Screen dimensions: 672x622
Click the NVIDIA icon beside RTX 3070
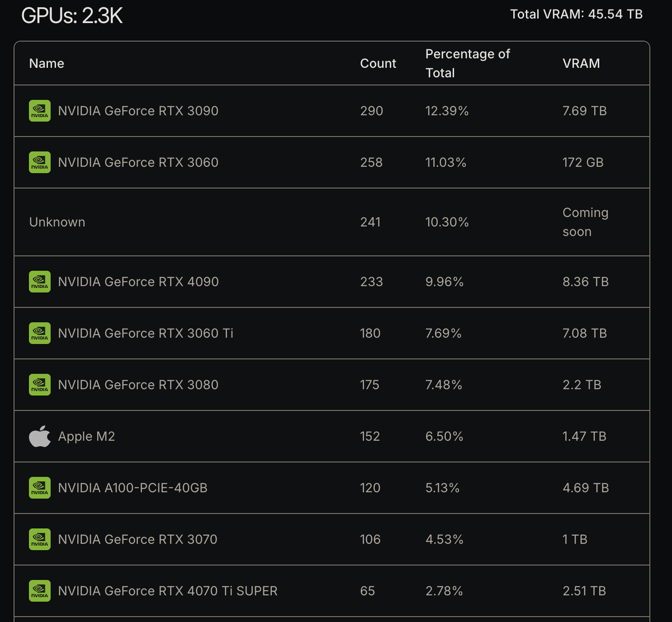(40, 539)
